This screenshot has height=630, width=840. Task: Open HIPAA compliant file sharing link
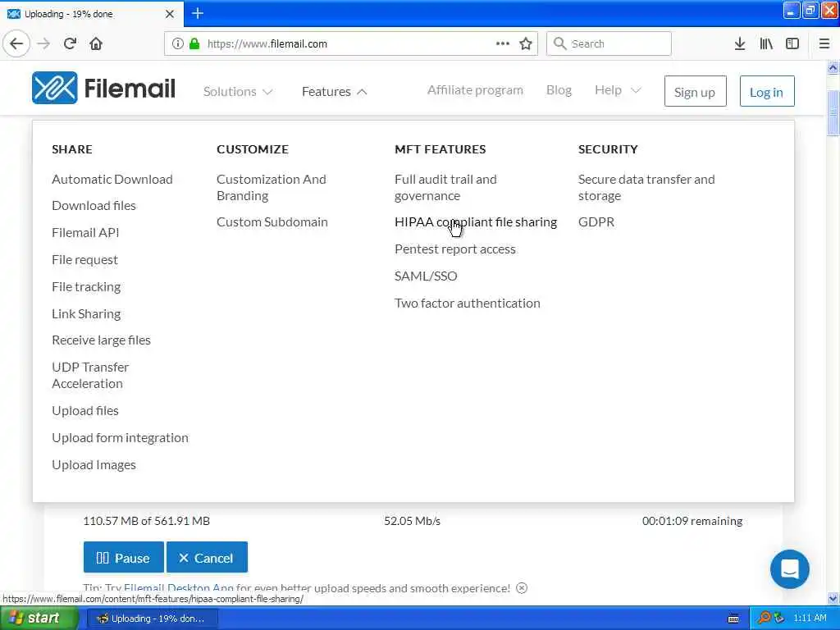[x=475, y=221]
